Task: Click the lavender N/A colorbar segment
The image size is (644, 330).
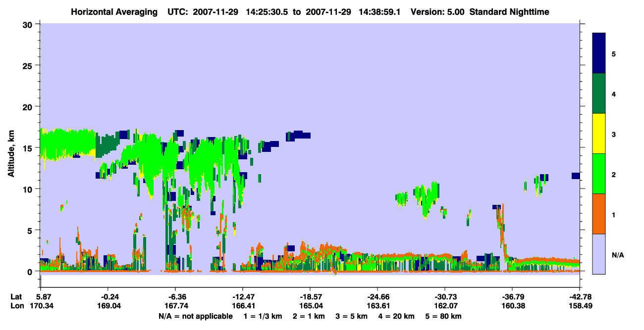Action: 599,254
